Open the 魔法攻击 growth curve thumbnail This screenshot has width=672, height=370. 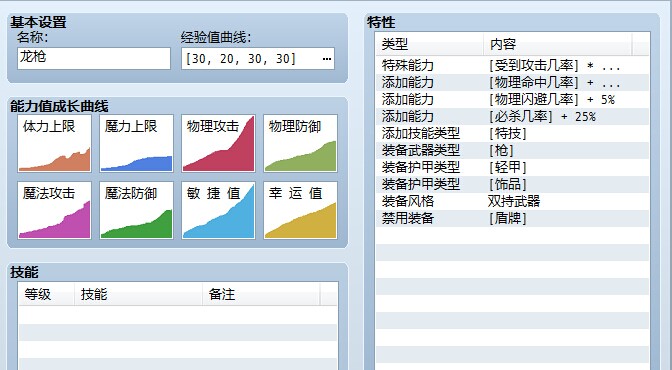pyautogui.click(x=54, y=210)
